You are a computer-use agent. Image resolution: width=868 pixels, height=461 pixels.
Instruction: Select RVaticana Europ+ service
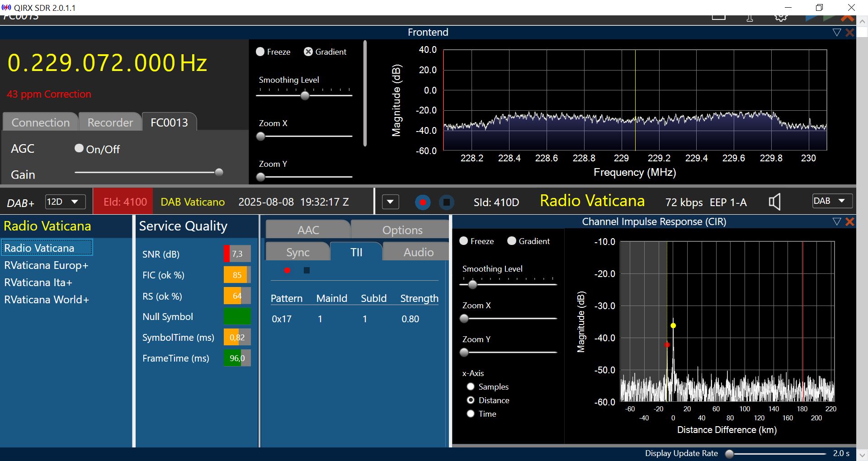(46, 265)
